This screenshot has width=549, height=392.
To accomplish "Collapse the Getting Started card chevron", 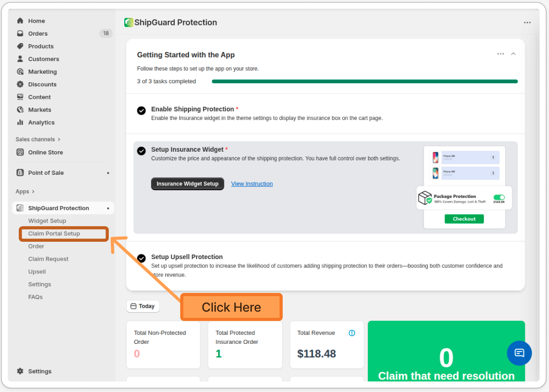I will coord(513,53).
